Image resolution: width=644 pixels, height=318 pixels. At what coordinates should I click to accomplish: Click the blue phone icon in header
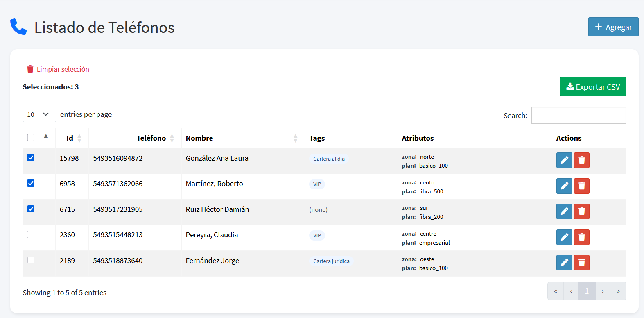(x=18, y=27)
